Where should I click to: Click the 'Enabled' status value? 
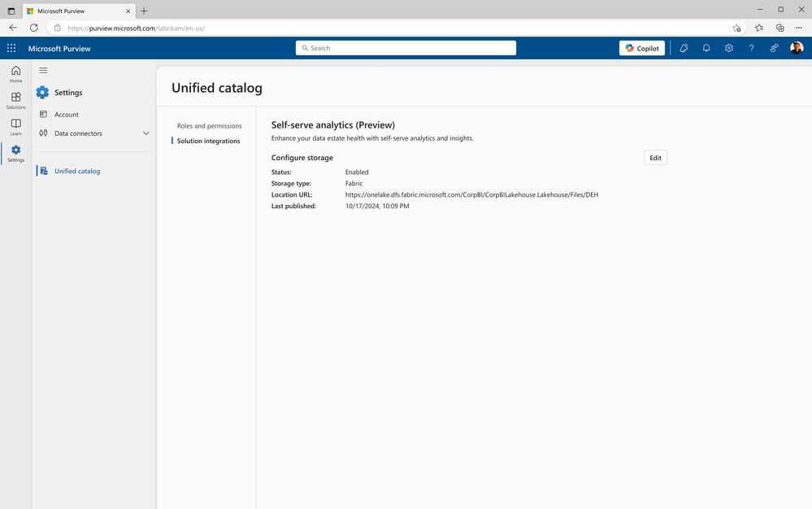[x=357, y=172]
